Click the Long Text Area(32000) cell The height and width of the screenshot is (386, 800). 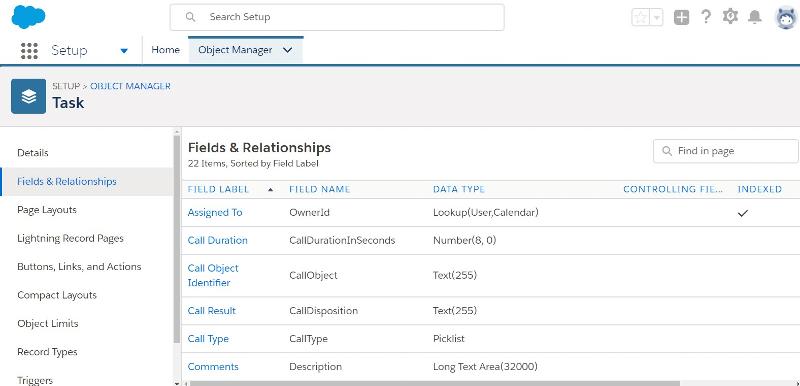pos(485,367)
